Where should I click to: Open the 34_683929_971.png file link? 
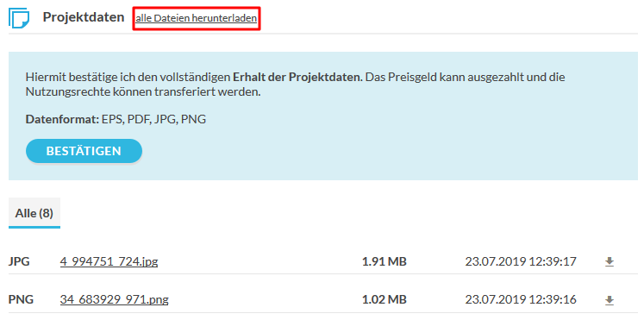click(114, 300)
